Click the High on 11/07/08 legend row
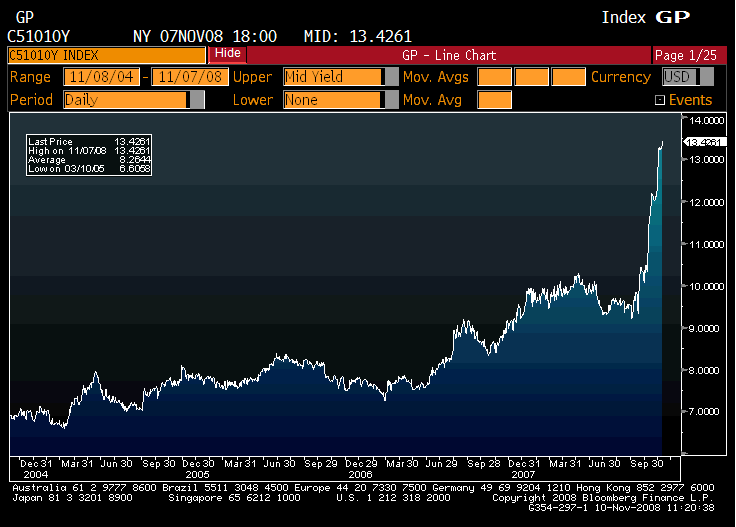Viewport: 736px width, 527px height. point(89,151)
